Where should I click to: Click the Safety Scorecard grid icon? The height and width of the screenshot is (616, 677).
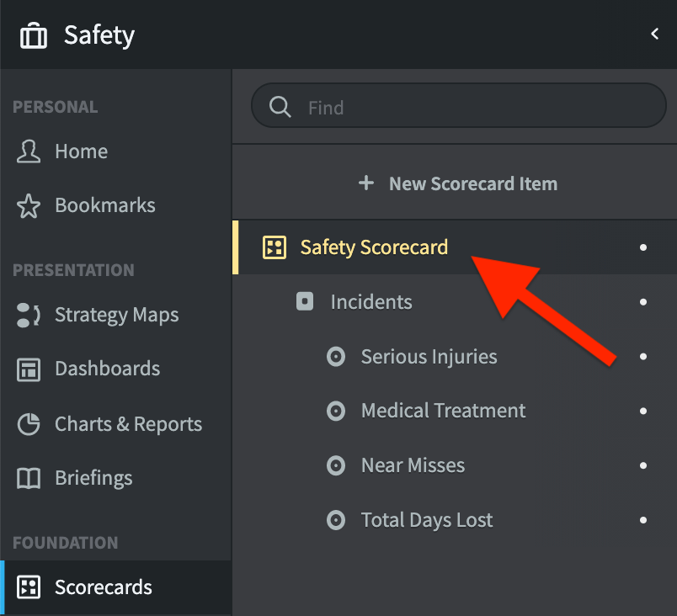[x=274, y=247]
